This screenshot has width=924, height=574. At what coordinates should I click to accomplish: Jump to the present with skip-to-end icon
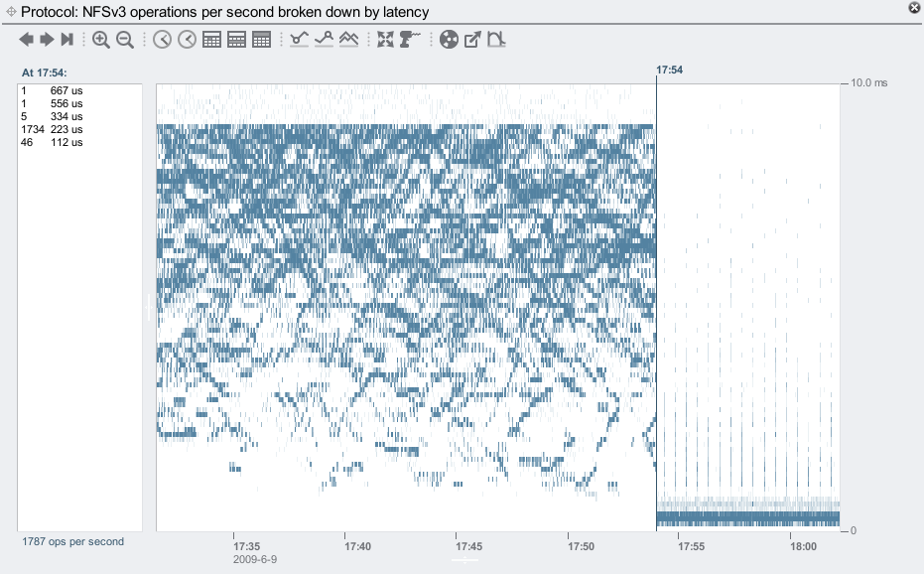pos(66,40)
